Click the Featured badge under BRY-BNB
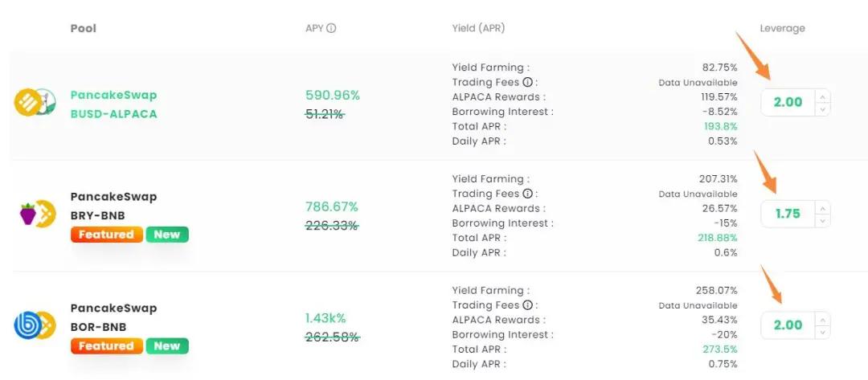 [106, 235]
